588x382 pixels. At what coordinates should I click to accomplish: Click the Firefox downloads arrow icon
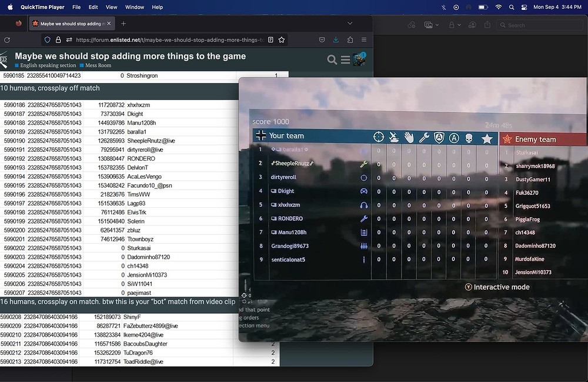336,40
